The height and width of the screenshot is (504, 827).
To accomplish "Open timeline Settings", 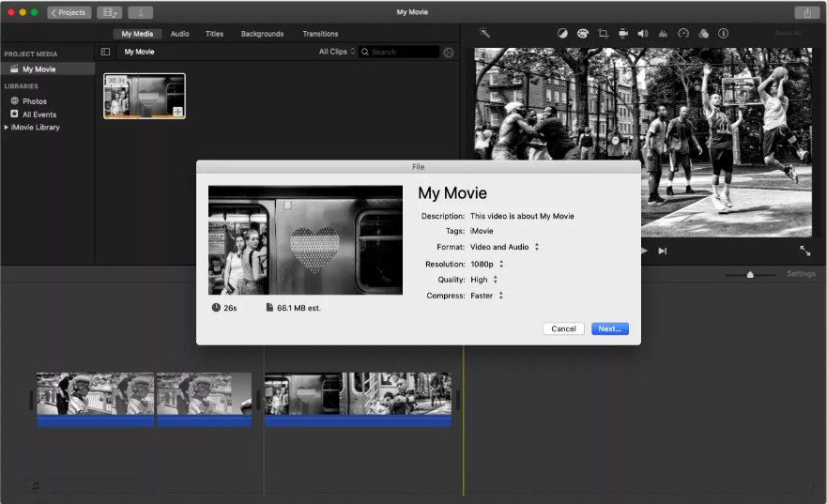I will coord(801,274).
